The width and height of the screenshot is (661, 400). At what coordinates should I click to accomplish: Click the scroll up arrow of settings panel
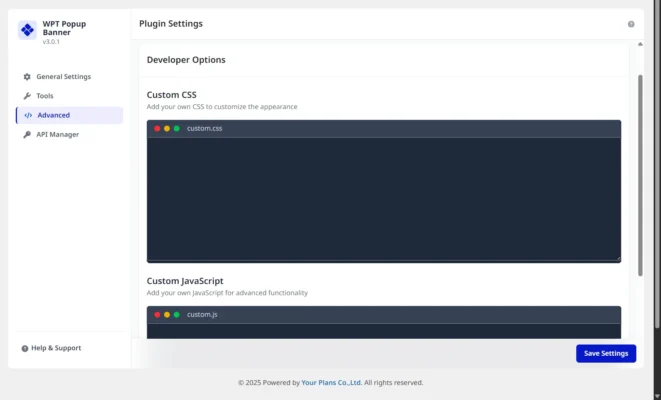click(x=640, y=44)
